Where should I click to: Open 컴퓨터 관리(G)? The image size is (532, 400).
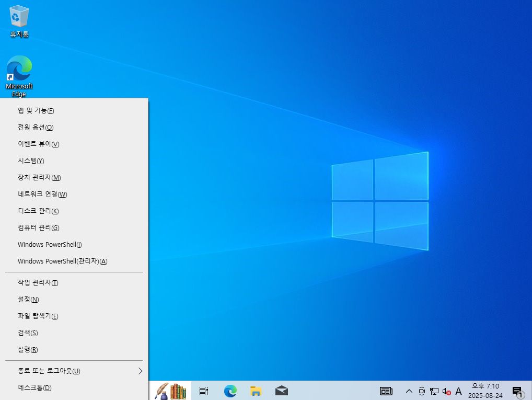(74, 227)
